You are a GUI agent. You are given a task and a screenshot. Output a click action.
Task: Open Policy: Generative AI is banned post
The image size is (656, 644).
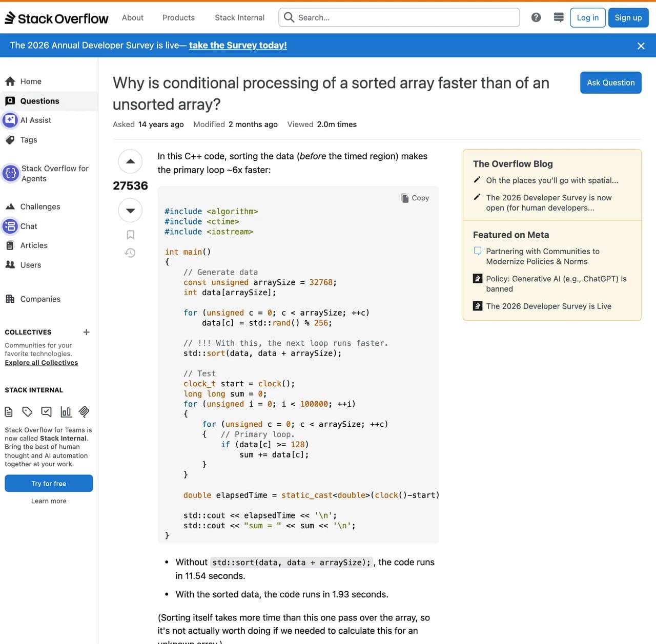coord(556,284)
